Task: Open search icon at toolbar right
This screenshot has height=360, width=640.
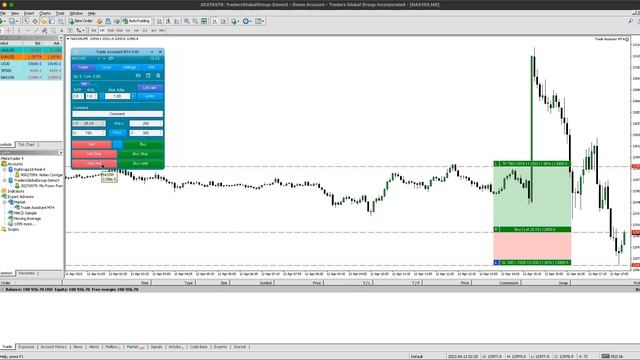Action: (631, 21)
